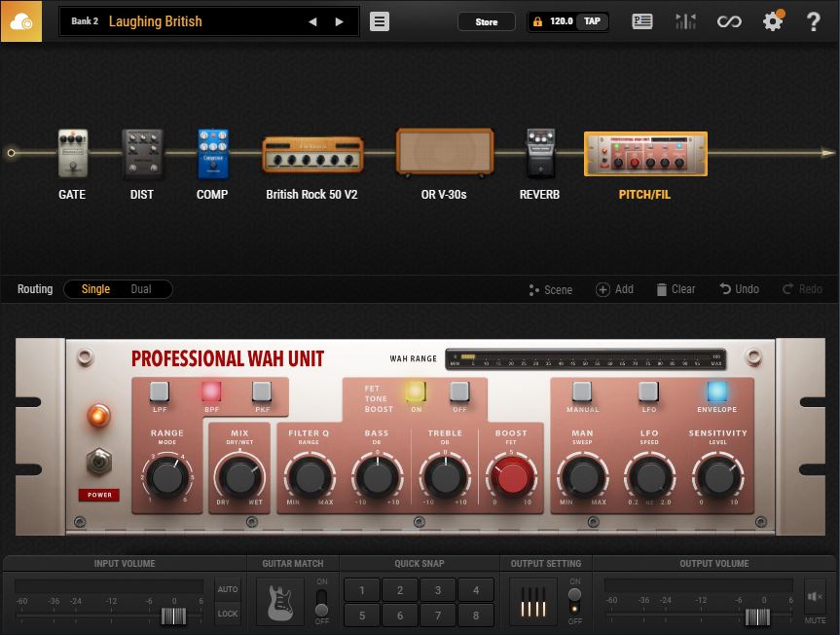Viewport: 840px width, 635px height.
Task: Select the COMP pedal in the signal chain
Action: tap(211, 151)
